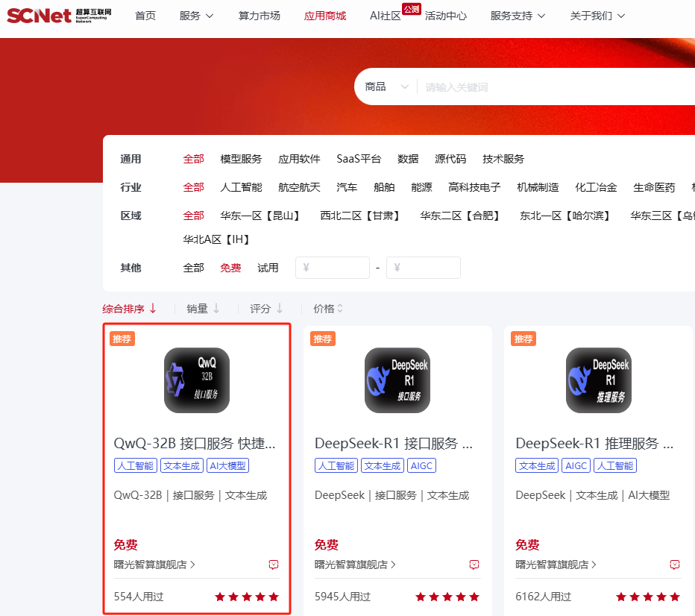
Task: Click chat icon on DeepSeek-R1 推理服务 card
Action: (675, 565)
